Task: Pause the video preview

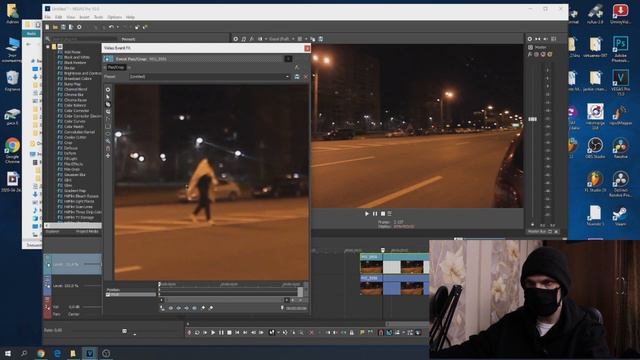Action: [x=375, y=213]
